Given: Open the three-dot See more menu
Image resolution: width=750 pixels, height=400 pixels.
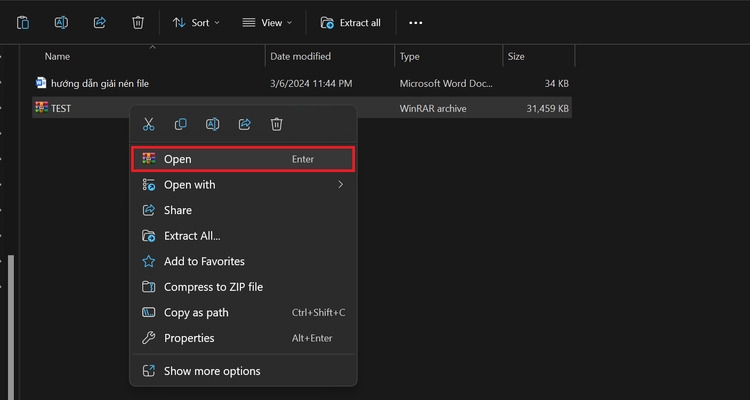Looking at the screenshot, I should pos(416,22).
